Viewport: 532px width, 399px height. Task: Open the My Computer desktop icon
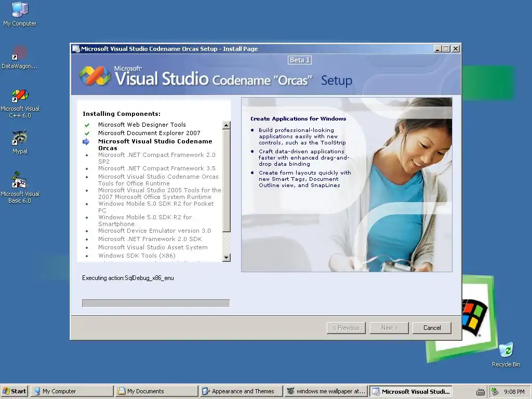pyautogui.click(x=20, y=14)
